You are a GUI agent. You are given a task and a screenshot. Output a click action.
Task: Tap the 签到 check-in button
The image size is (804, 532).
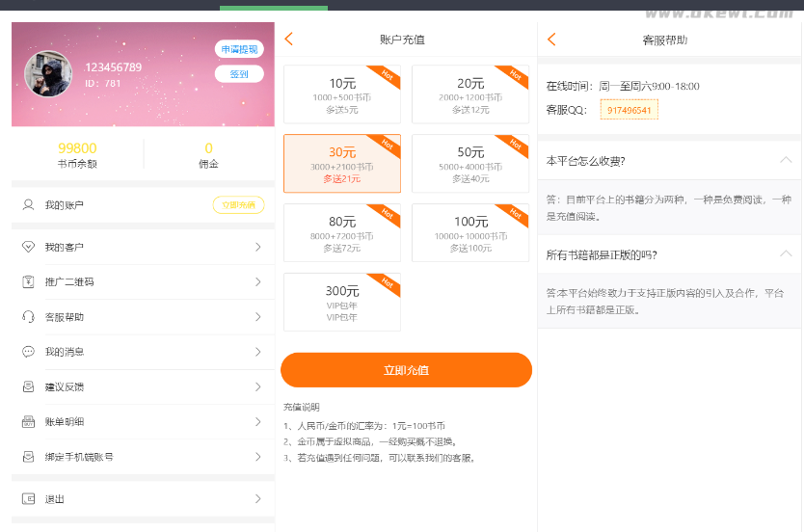point(239,74)
